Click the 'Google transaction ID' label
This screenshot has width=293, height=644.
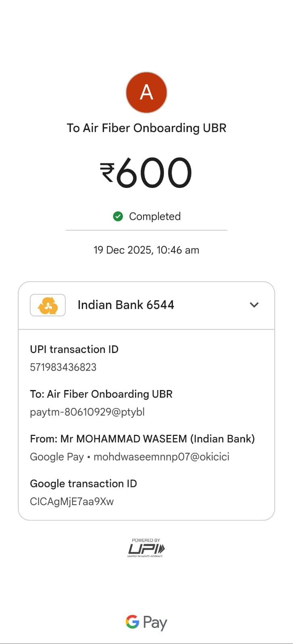tap(83, 483)
